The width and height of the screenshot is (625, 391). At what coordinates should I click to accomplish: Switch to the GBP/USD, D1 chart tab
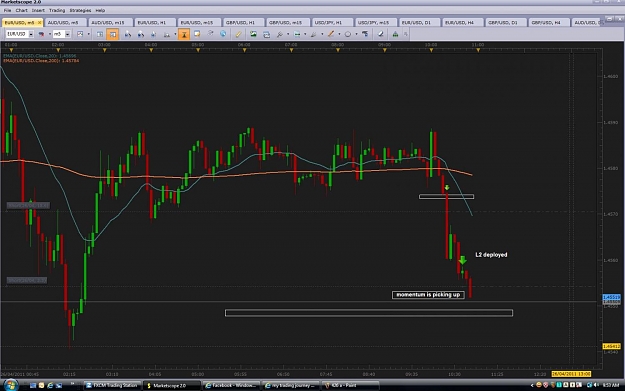point(506,23)
